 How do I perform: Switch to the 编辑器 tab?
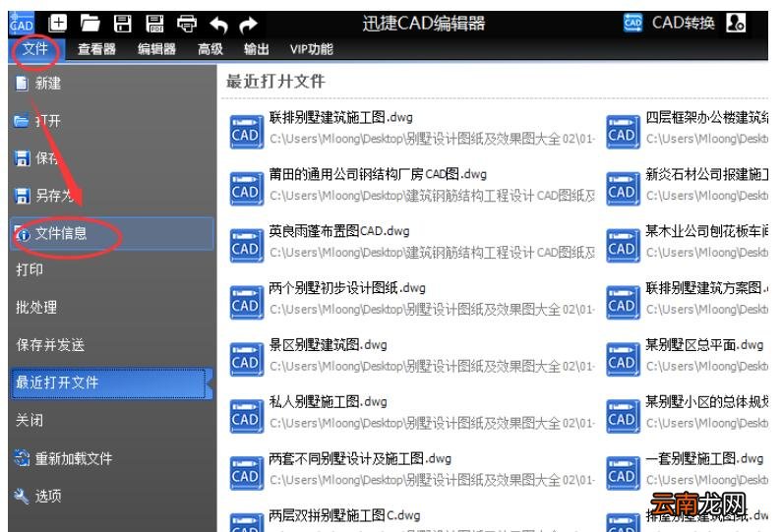tap(156, 49)
